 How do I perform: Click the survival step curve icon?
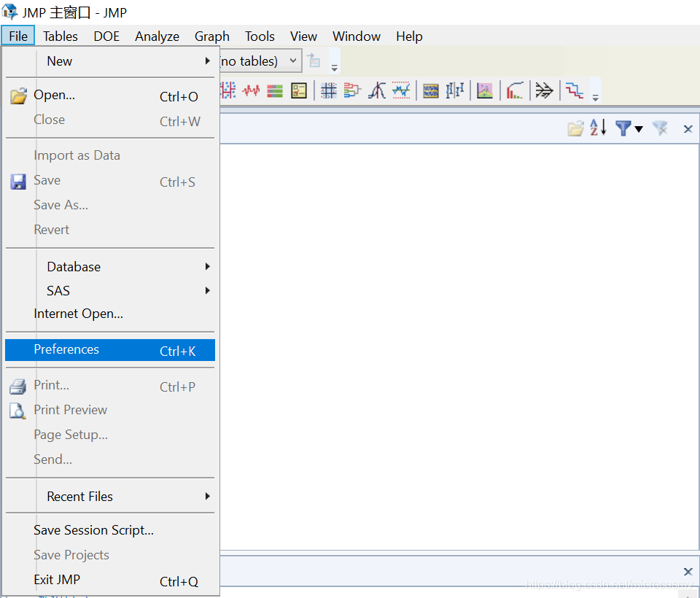[574, 90]
